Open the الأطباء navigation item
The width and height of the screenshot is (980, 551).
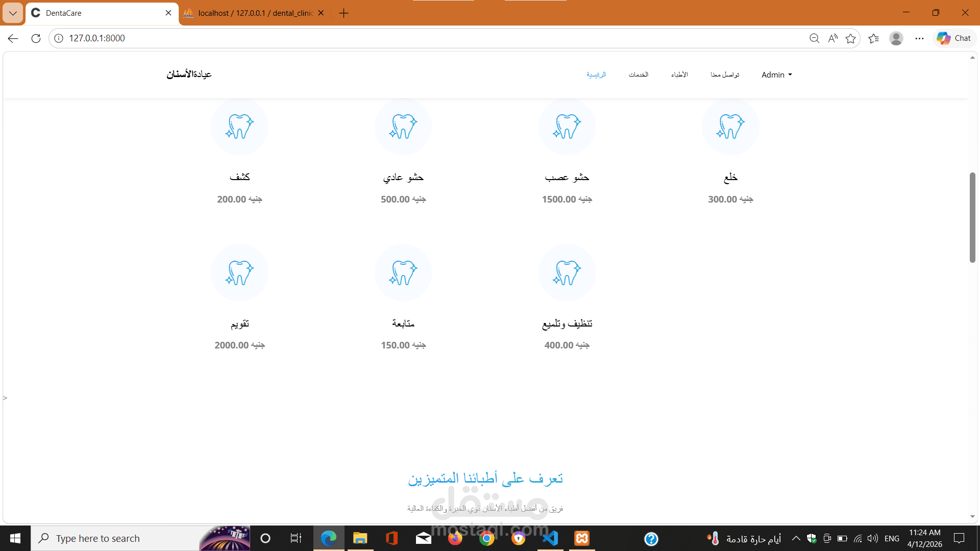click(x=679, y=75)
